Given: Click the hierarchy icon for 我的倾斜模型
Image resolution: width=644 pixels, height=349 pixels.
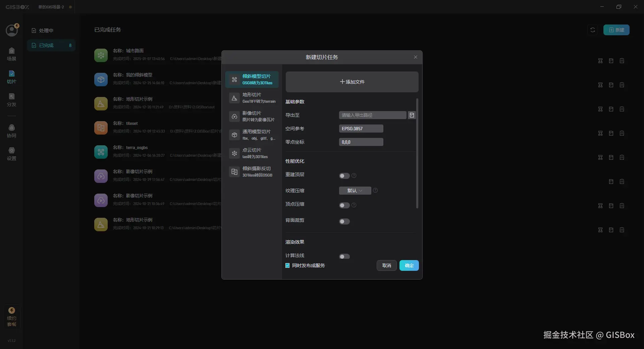Looking at the screenshot, I should pos(600,85).
